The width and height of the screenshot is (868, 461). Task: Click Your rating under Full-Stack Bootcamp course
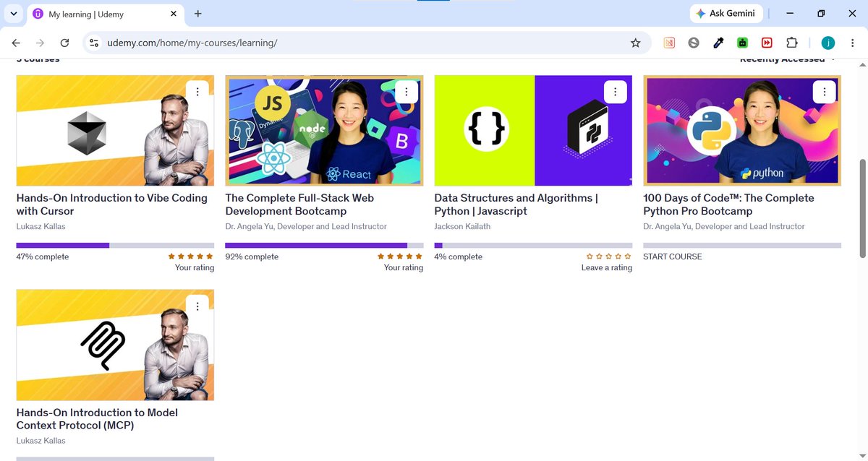(404, 267)
